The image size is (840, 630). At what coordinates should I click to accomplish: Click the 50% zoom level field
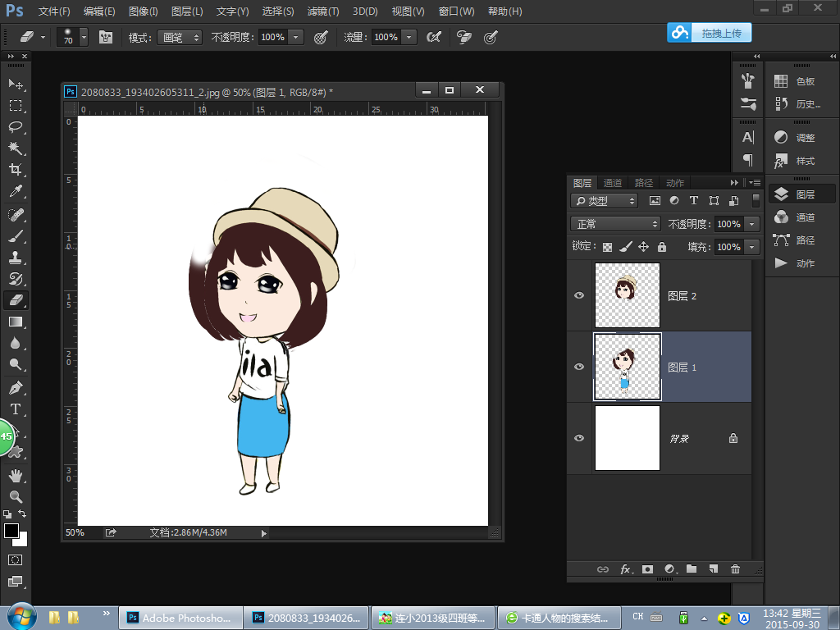[x=75, y=532]
